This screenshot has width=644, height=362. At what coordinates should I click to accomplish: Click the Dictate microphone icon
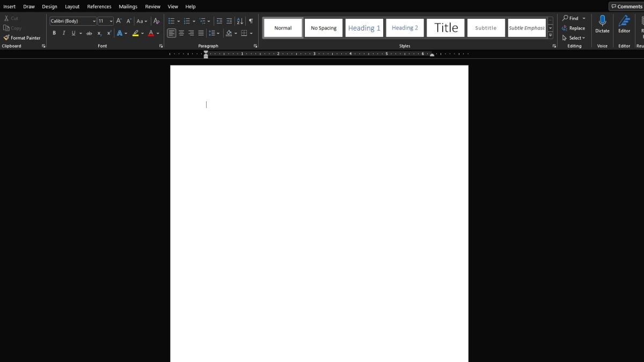click(602, 21)
